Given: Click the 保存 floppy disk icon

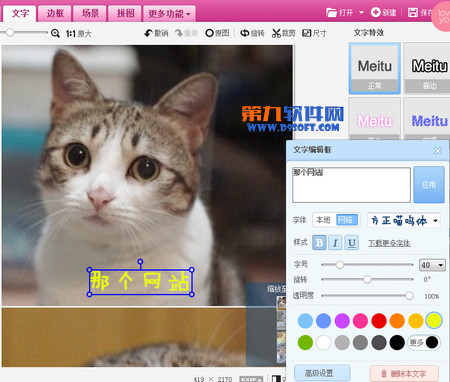Looking at the screenshot, I should (x=413, y=13).
